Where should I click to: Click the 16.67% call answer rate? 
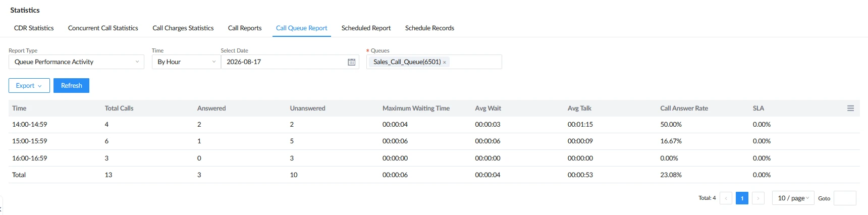(x=671, y=141)
